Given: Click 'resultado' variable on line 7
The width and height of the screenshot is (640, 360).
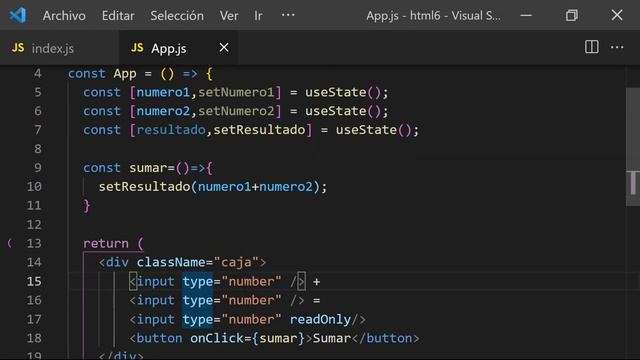Looking at the screenshot, I should [x=171, y=130].
